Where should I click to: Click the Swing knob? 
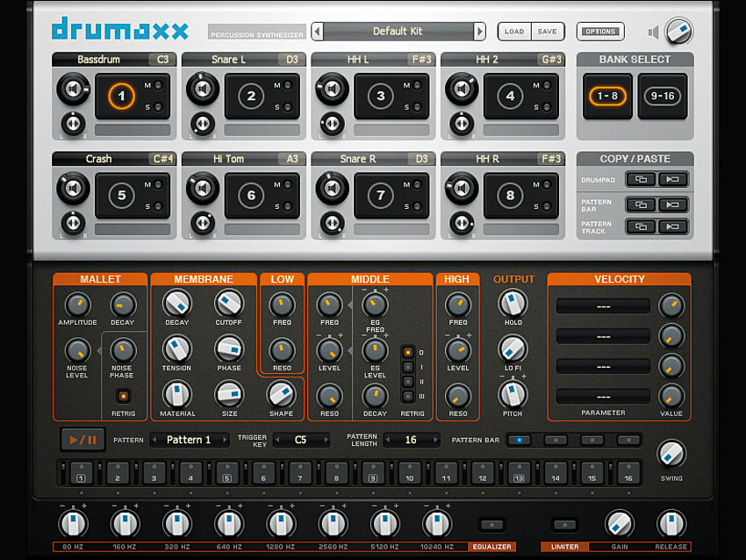pos(671,454)
